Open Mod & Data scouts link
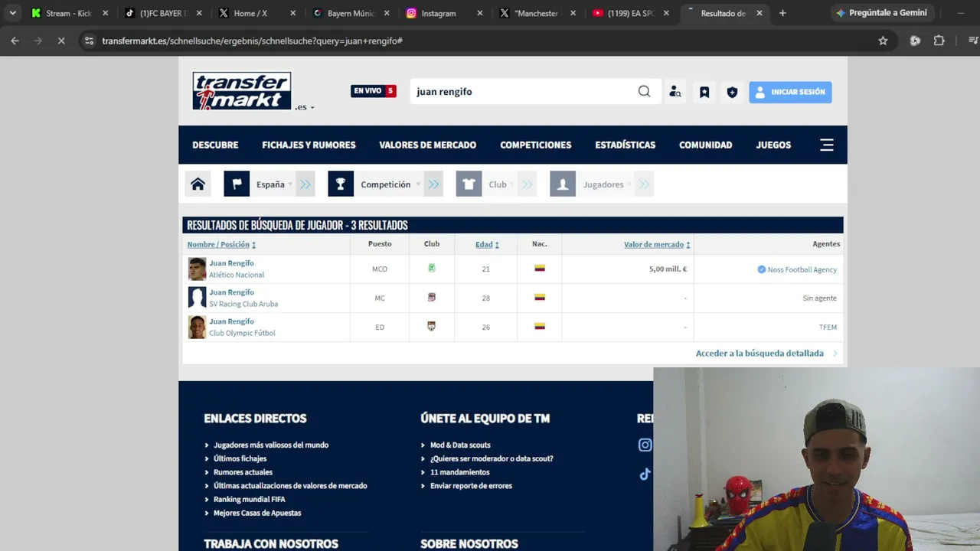 point(460,445)
